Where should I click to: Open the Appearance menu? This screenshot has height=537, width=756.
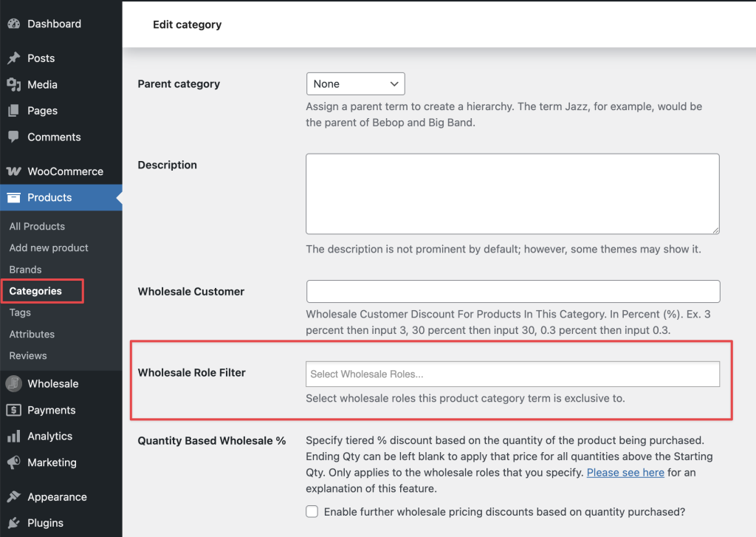click(x=61, y=496)
